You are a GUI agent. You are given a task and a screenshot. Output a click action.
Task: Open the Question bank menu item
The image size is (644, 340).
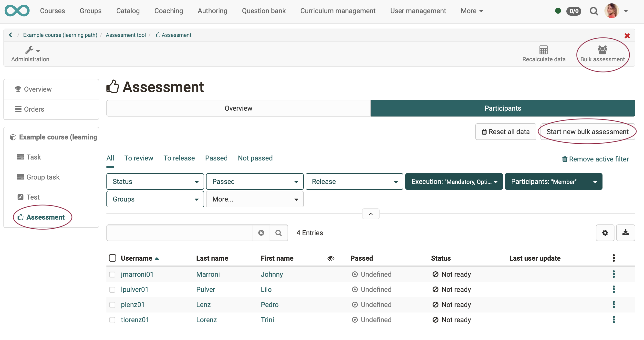264,11
